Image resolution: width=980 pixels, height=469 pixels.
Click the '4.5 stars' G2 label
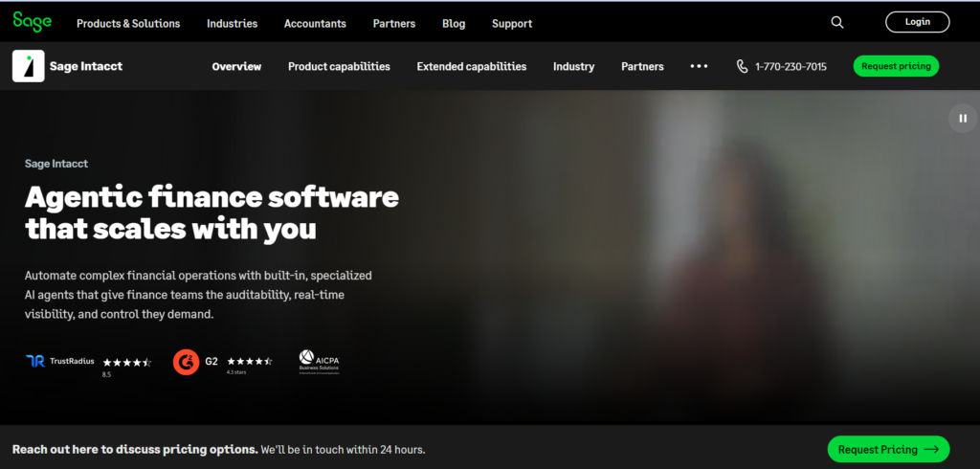click(235, 372)
